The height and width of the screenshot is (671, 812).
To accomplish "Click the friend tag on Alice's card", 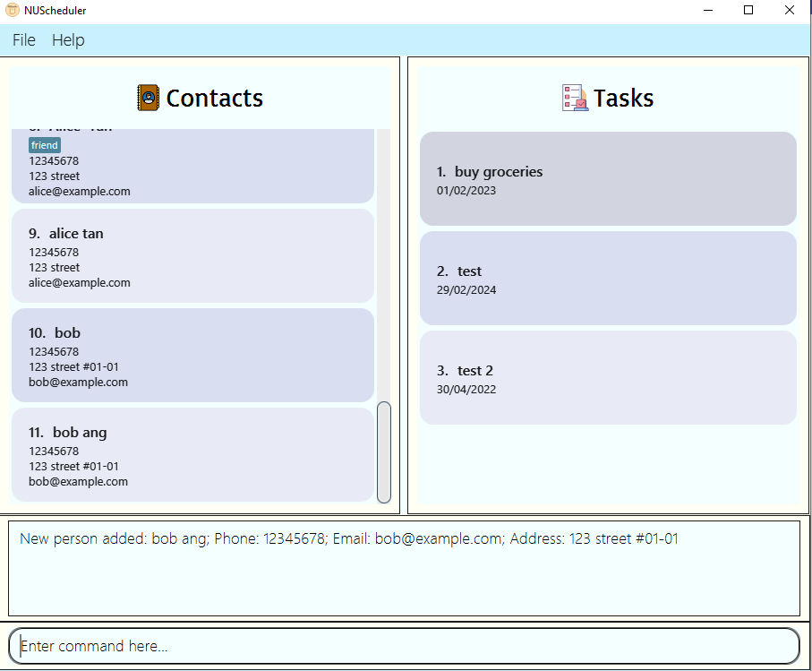I will (x=45, y=145).
